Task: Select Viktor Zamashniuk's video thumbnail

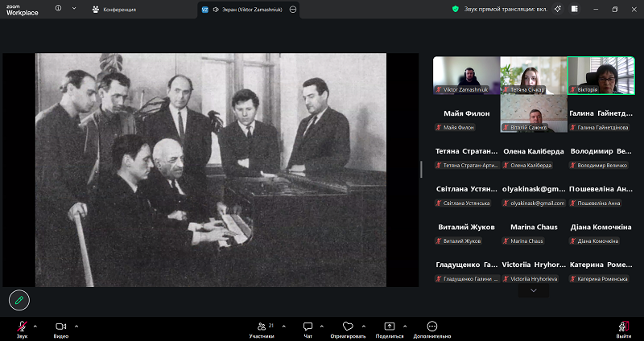Action: click(466, 76)
